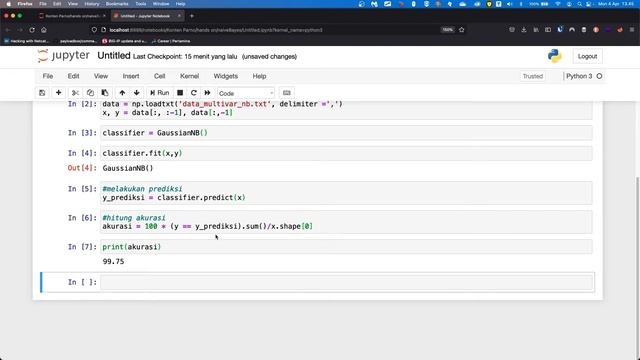640x360 pixels.
Task: Open the Firefox hamburger menu
Action: pyautogui.click(x=632, y=30)
